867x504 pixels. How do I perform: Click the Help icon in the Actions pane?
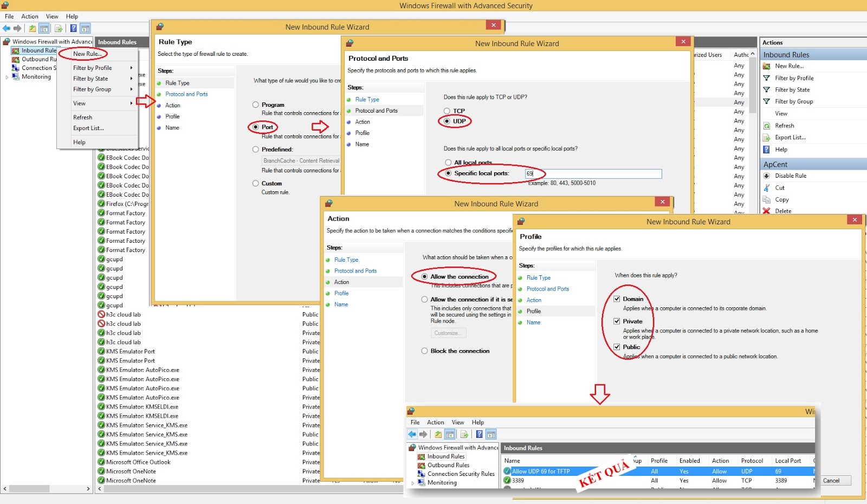[x=767, y=150]
